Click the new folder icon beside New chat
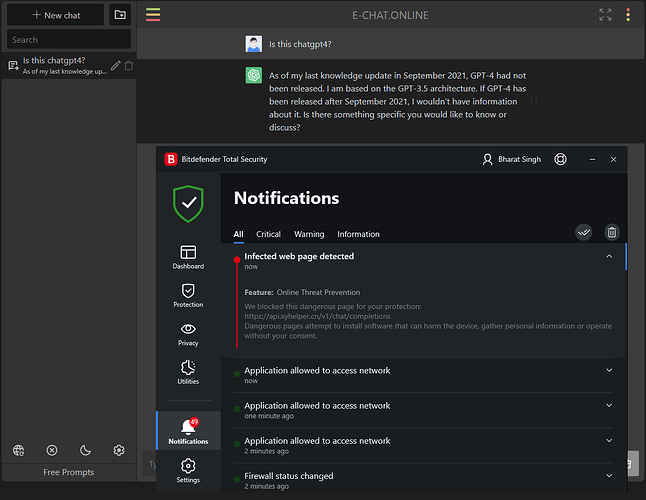The height and width of the screenshot is (500, 646). tap(120, 15)
